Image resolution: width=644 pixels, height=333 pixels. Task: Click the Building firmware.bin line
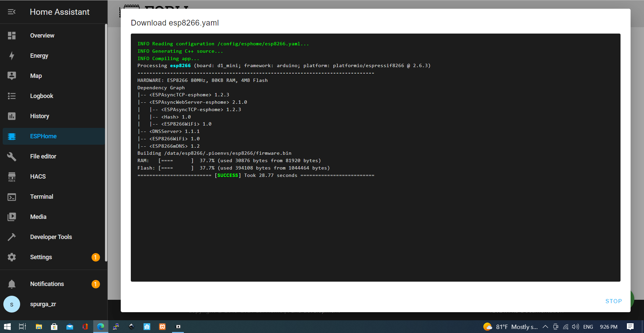(x=214, y=153)
